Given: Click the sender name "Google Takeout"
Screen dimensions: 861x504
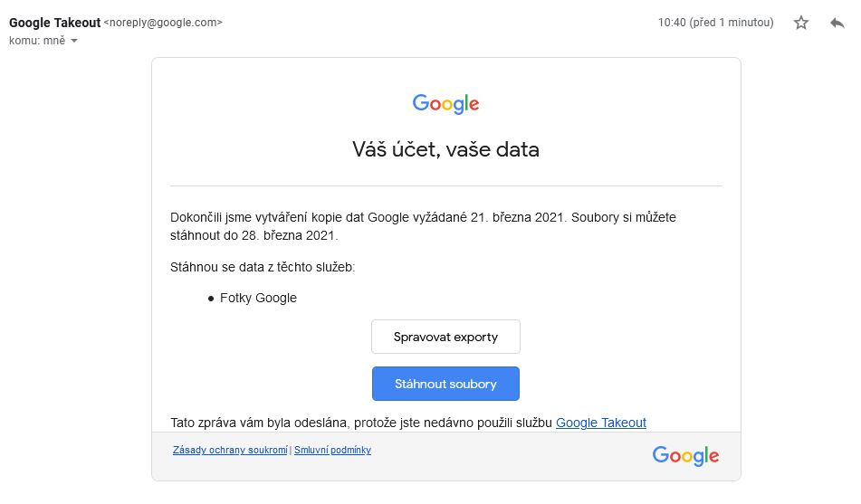Looking at the screenshot, I should click(x=54, y=23).
